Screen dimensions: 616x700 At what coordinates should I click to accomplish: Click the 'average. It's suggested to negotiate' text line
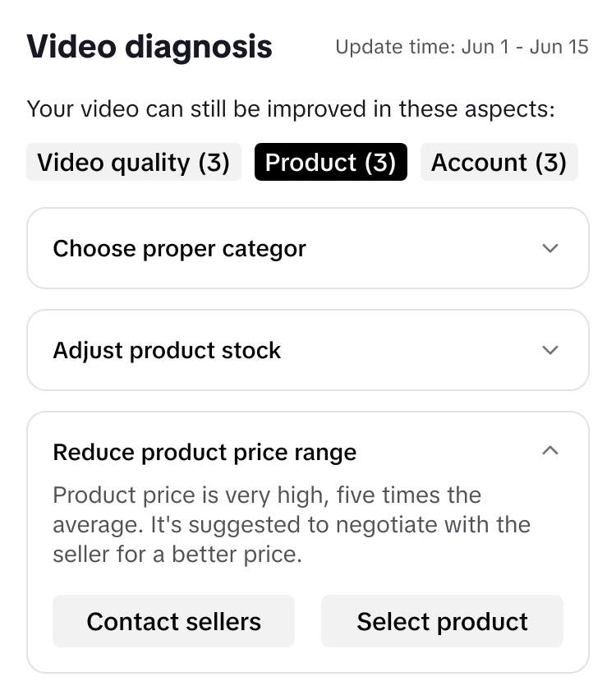point(292,525)
